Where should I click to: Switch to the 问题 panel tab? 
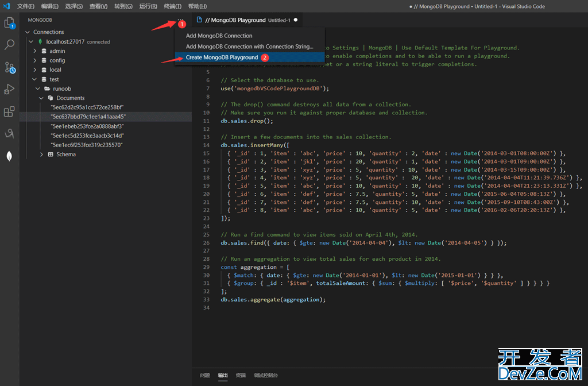tap(205, 375)
